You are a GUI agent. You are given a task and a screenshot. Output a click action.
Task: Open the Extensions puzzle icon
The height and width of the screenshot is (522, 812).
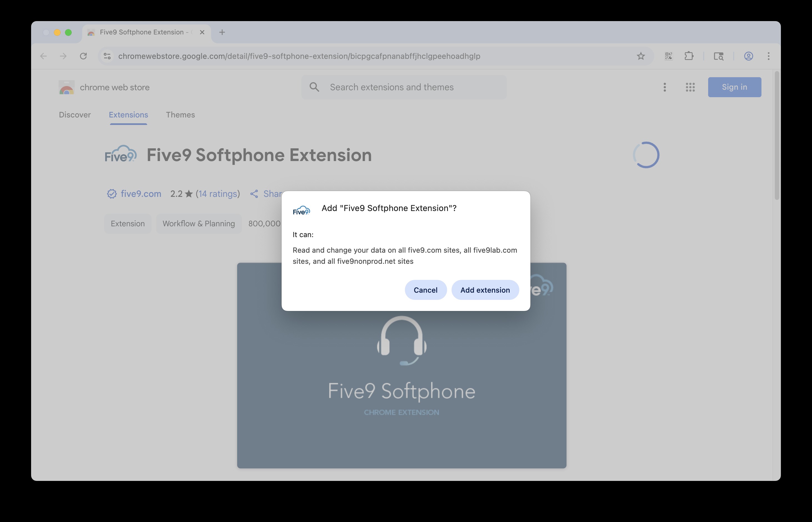(x=689, y=56)
